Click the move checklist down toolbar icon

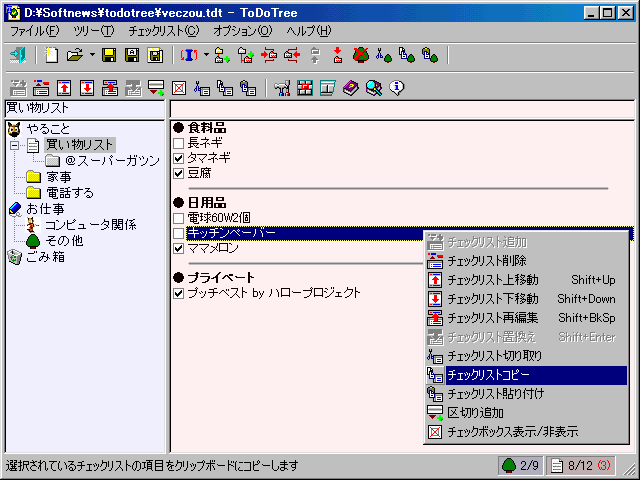[87, 88]
